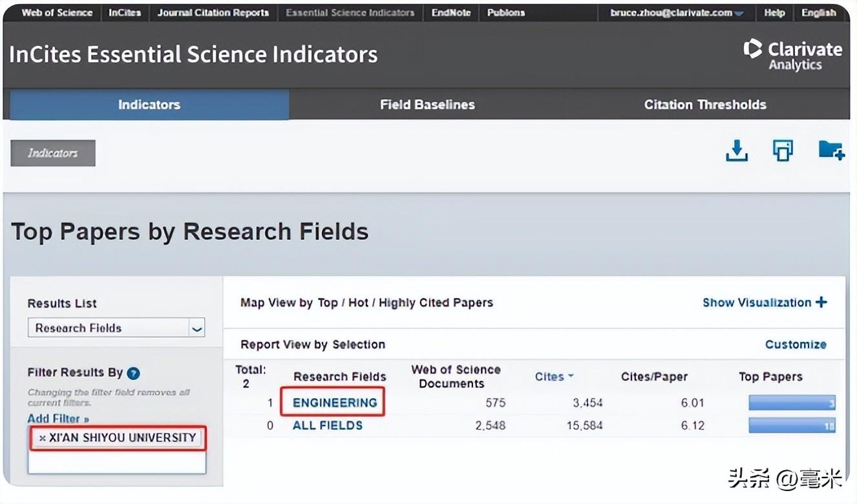Click the Cites/Paper column header
Image resolution: width=857 pixels, height=504 pixels.
(x=654, y=377)
